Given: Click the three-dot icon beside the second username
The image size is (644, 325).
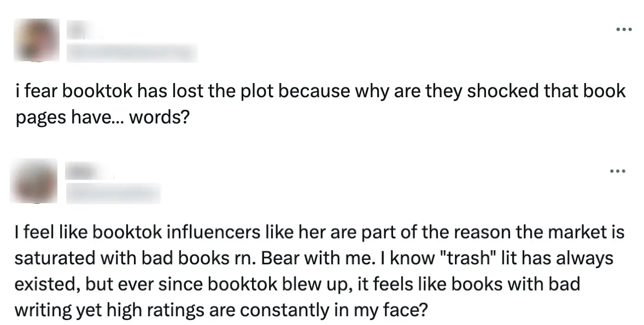Looking at the screenshot, I should click(x=618, y=170).
